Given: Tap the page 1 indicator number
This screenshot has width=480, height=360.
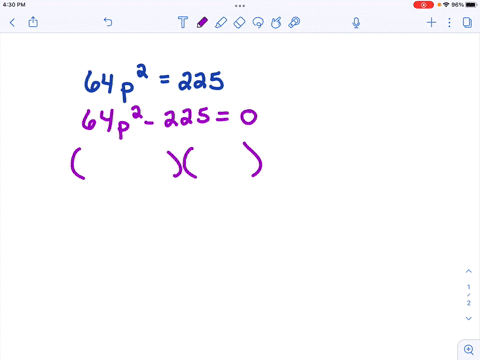Looking at the screenshot, I should 469,287.
